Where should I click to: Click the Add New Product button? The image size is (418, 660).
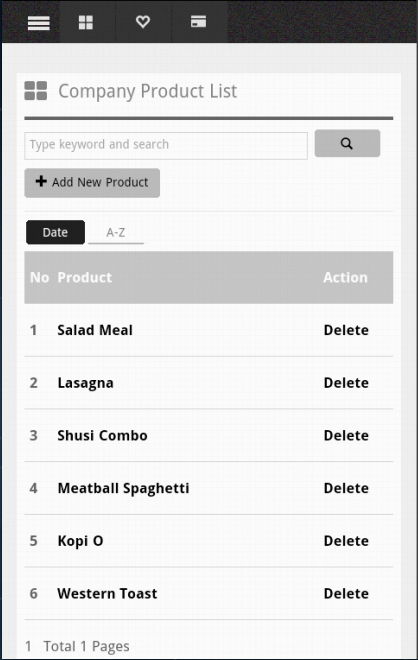point(92,183)
